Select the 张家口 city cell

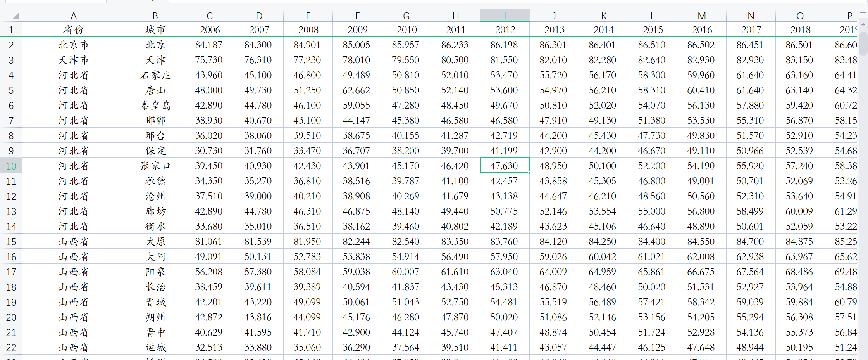(x=155, y=166)
